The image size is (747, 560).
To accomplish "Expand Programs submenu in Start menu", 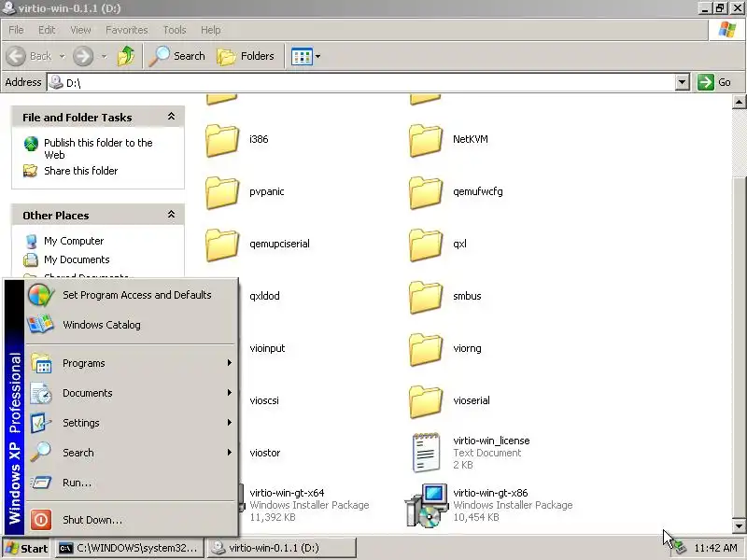I will 131,363.
